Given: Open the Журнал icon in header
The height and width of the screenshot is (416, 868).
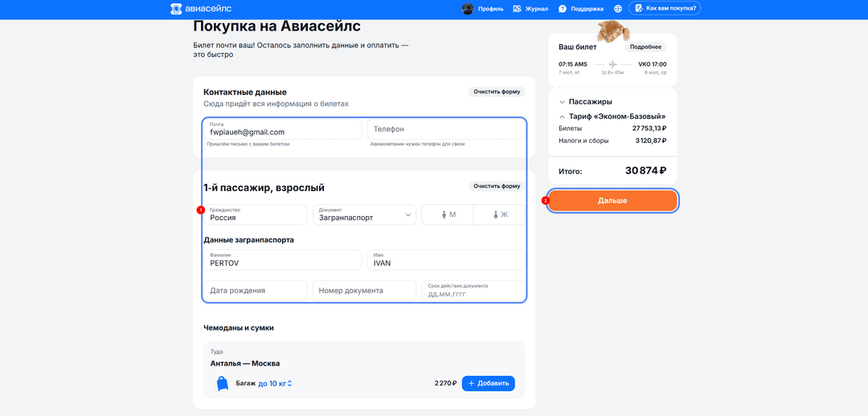Looking at the screenshot, I should 517,8.
